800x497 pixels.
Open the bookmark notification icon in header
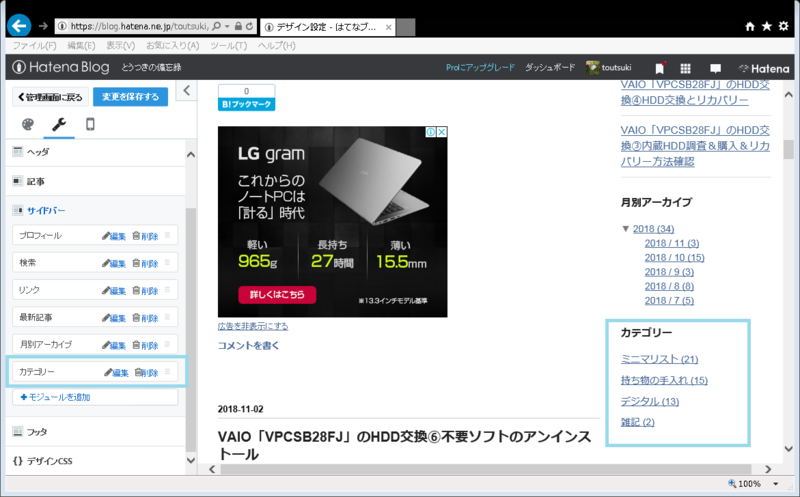[x=660, y=68]
